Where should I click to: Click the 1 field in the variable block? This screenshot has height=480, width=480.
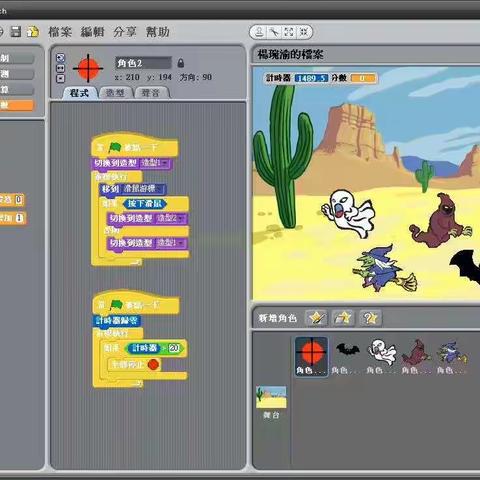click(20, 218)
